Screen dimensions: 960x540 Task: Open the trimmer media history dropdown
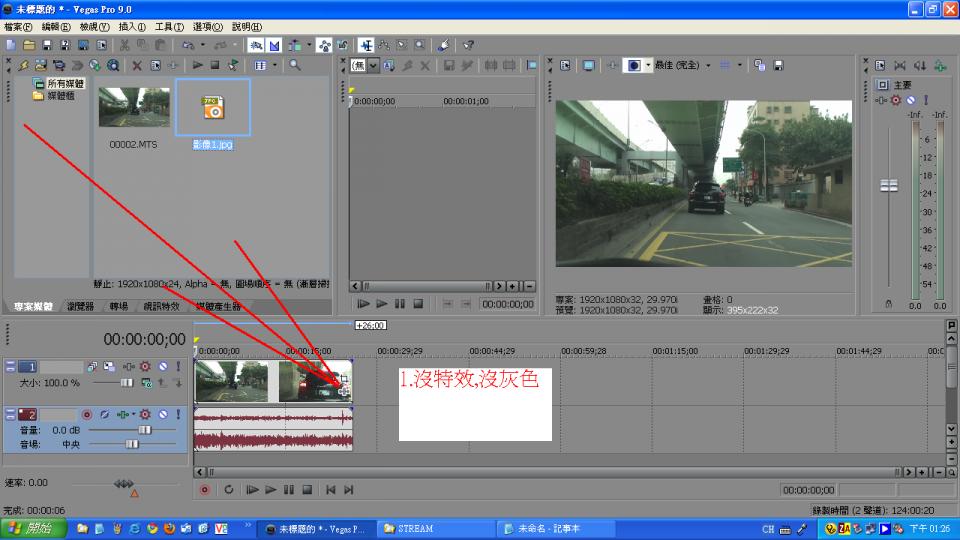[374, 65]
